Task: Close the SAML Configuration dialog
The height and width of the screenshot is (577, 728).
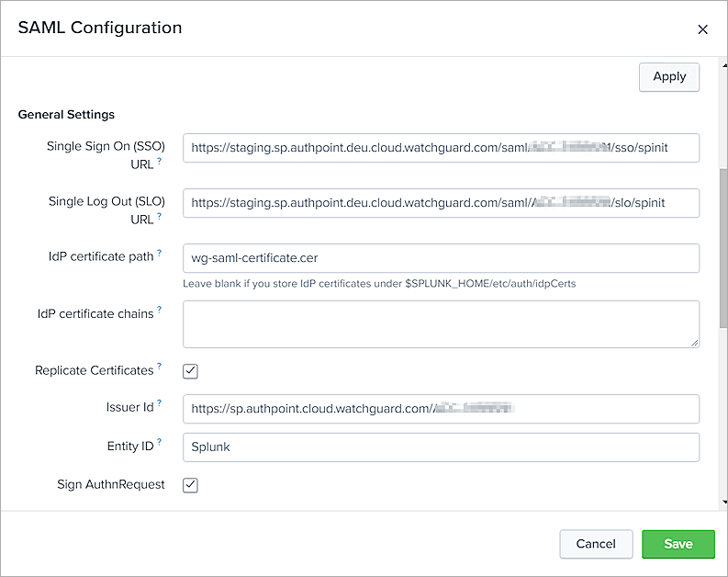Action: pos(703,29)
